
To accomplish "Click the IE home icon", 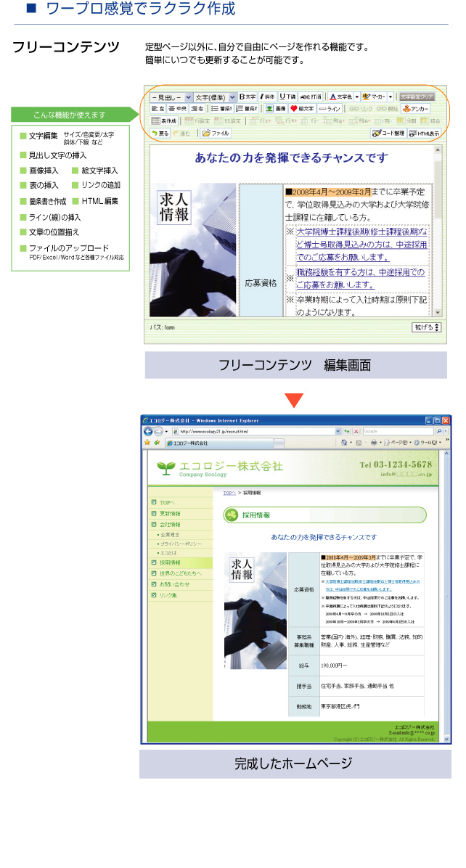I will [x=343, y=442].
